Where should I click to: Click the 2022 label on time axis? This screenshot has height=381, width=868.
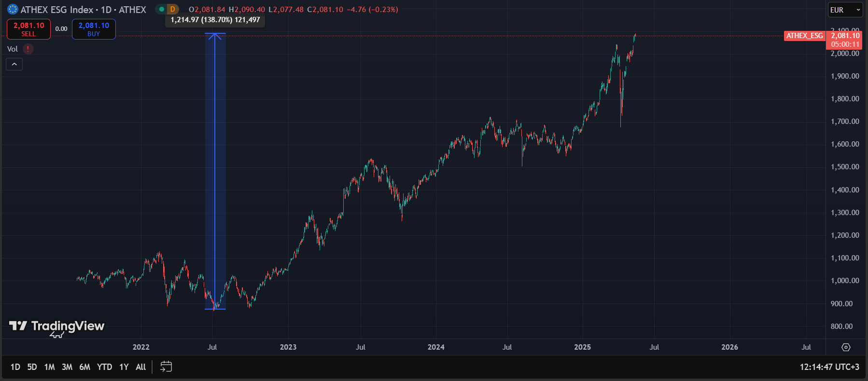(x=141, y=347)
